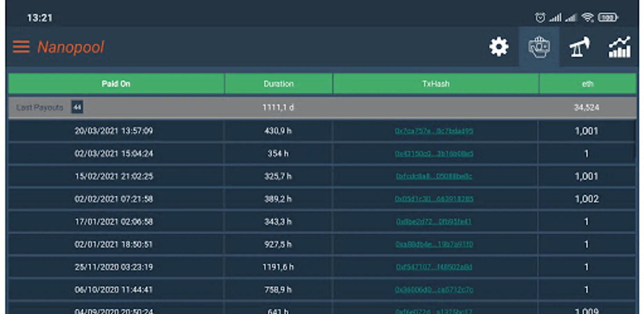Open TxHash link for 17/01/2021 payout
644x314 pixels.
pos(434,222)
